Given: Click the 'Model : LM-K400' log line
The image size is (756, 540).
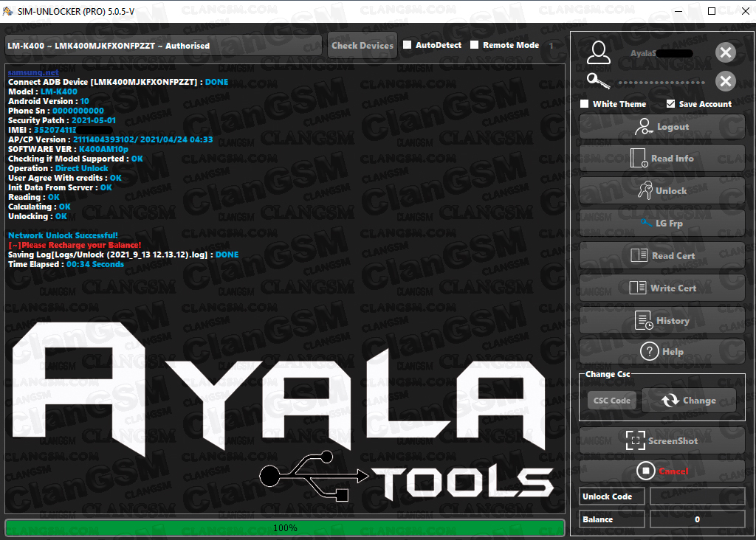Looking at the screenshot, I should tap(42, 91).
